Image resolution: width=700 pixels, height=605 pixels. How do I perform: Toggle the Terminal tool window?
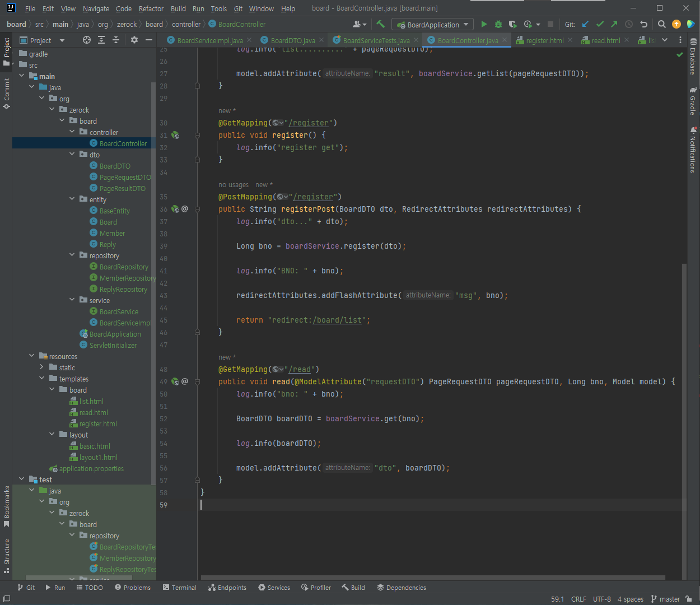point(179,588)
